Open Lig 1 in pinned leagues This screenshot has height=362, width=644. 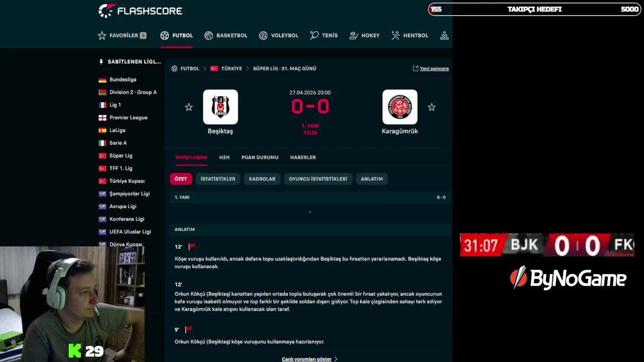pyautogui.click(x=115, y=105)
